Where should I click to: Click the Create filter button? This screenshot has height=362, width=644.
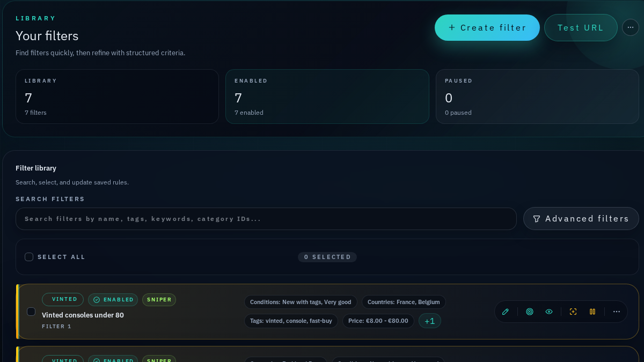pyautogui.click(x=487, y=27)
